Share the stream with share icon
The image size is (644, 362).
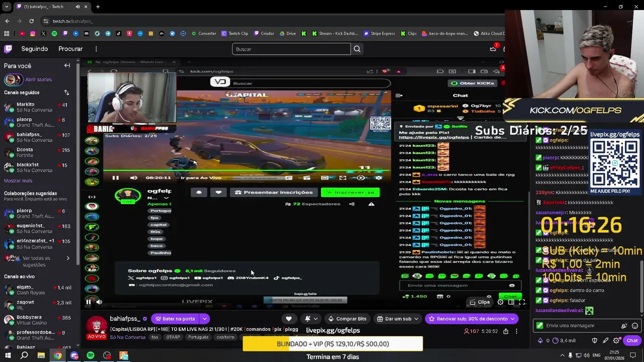[506, 331]
